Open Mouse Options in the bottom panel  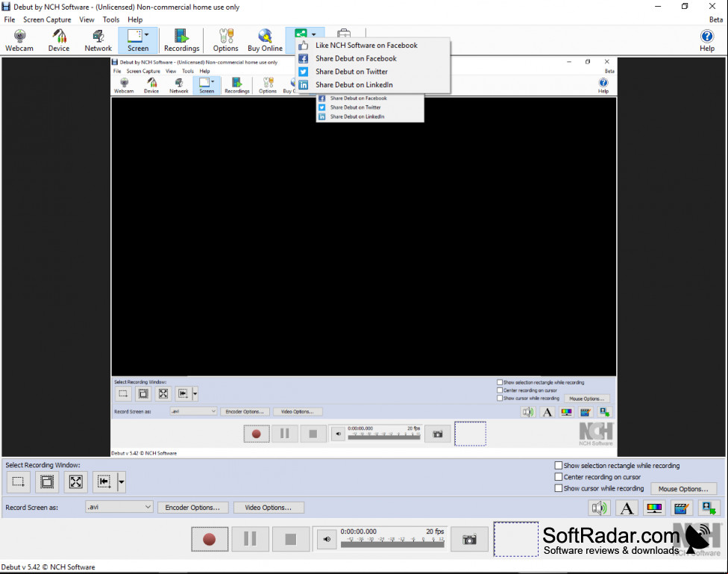[x=683, y=488]
